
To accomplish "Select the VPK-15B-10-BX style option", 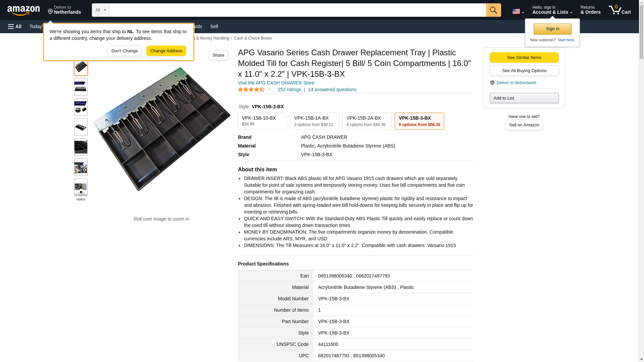I will pyautogui.click(x=262, y=121).
